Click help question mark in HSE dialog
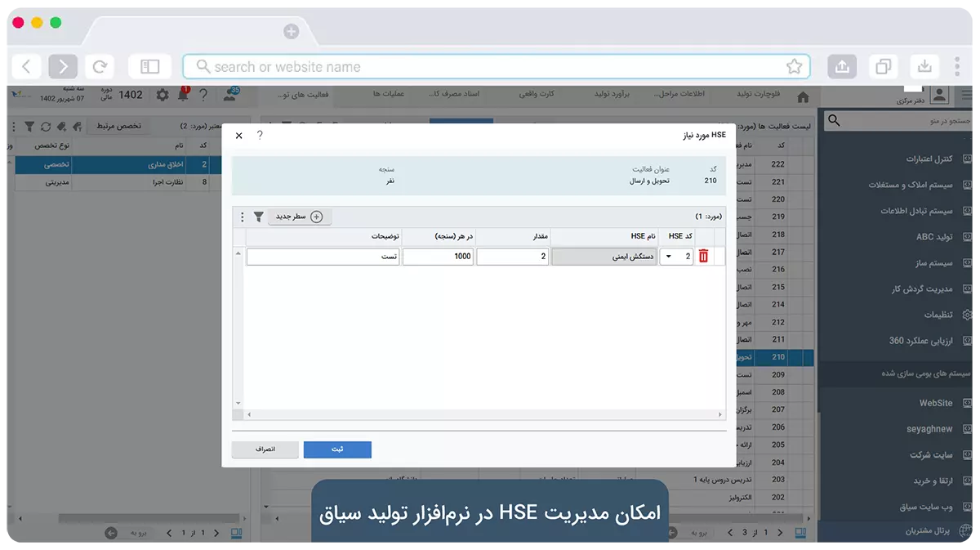 click(260, 136)
